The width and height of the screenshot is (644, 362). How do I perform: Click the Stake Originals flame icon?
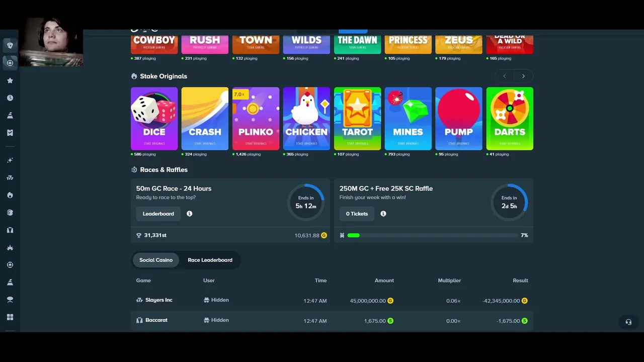(x=134, y=76)
